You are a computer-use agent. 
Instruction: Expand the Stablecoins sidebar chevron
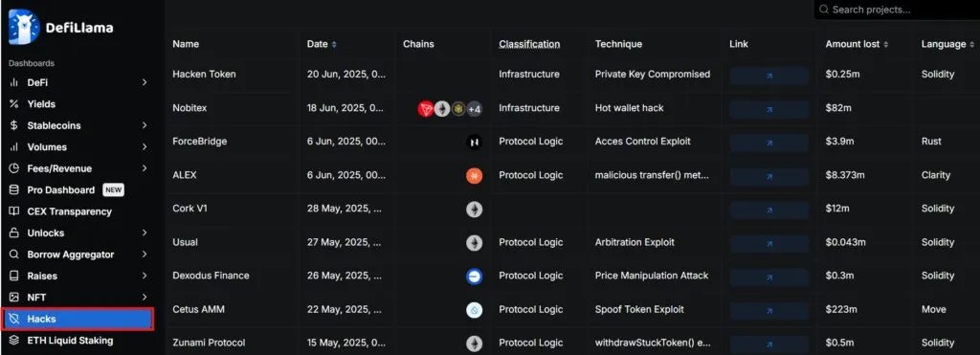coord(145,125)
